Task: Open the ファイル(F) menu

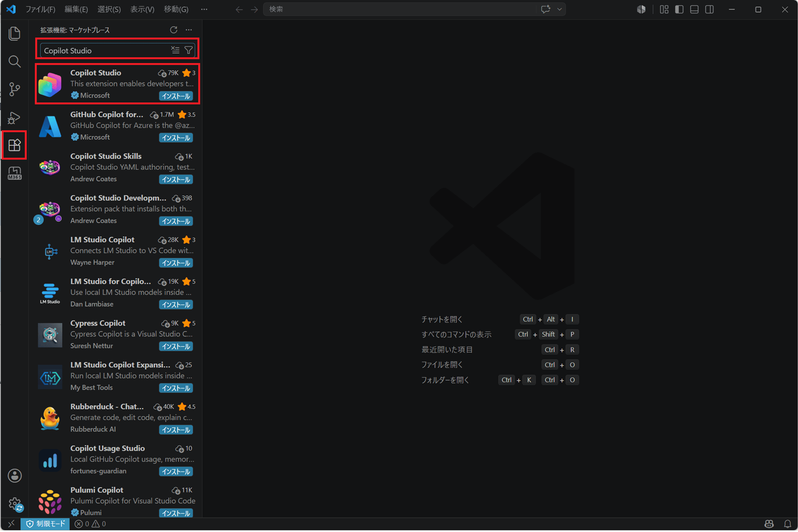Action: [40, 10]
